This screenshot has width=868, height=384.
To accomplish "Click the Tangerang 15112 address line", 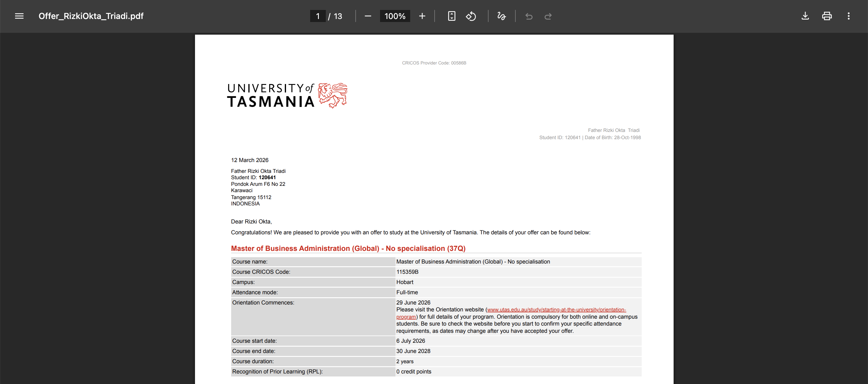I will coord(251,197).
